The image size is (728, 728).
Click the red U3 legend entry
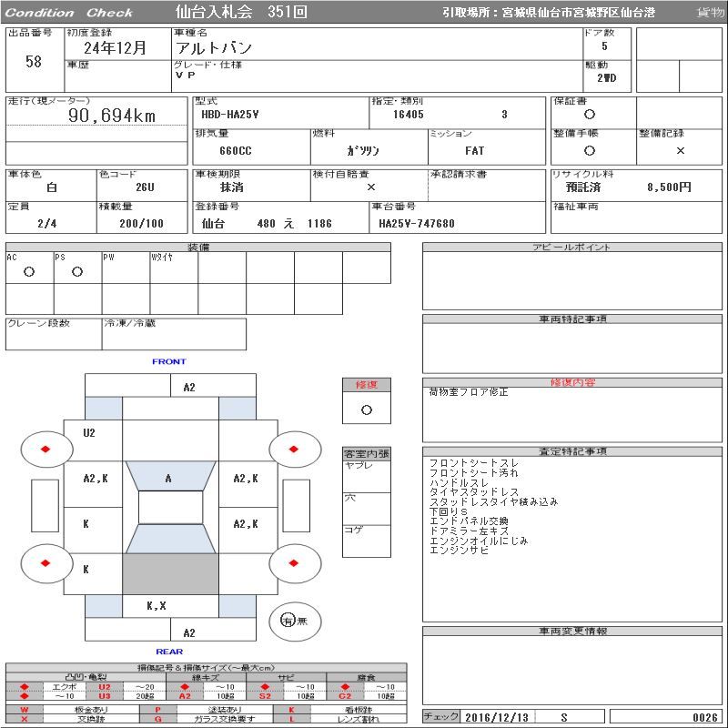pos(104,696)
